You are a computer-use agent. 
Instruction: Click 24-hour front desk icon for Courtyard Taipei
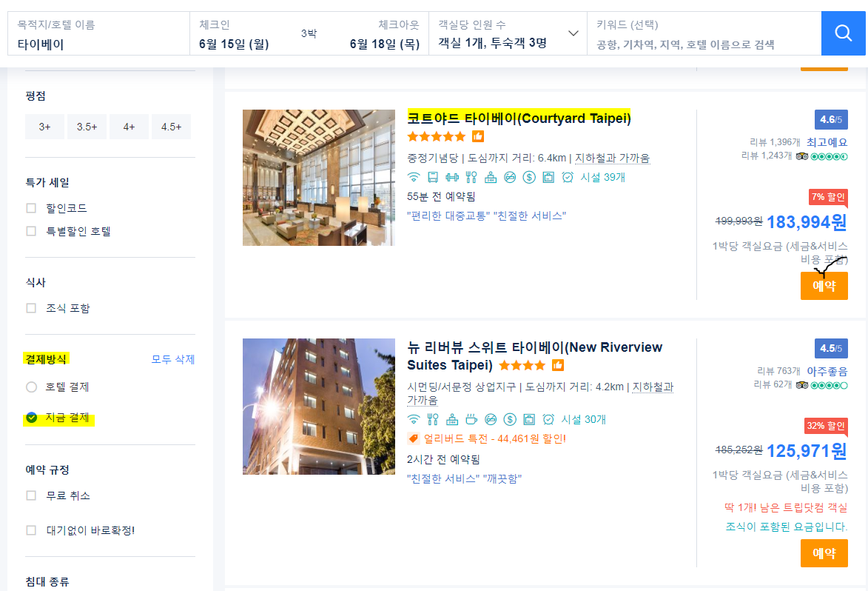491,177
